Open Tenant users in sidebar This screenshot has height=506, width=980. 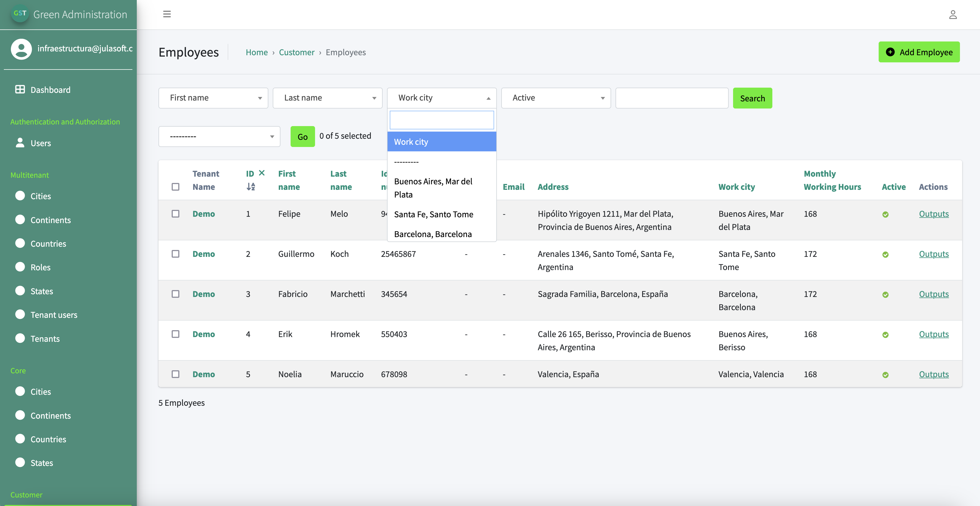pos(54,315)
